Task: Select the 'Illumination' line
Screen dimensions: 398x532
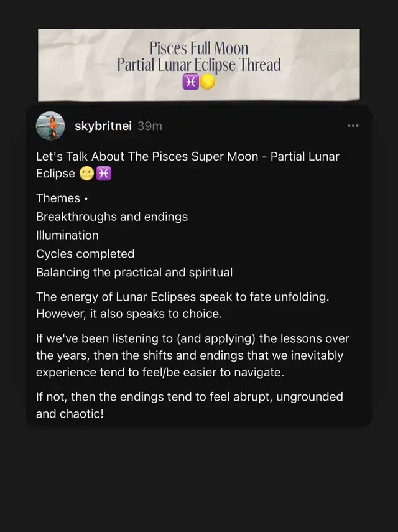Action: (x=67, y=235)
